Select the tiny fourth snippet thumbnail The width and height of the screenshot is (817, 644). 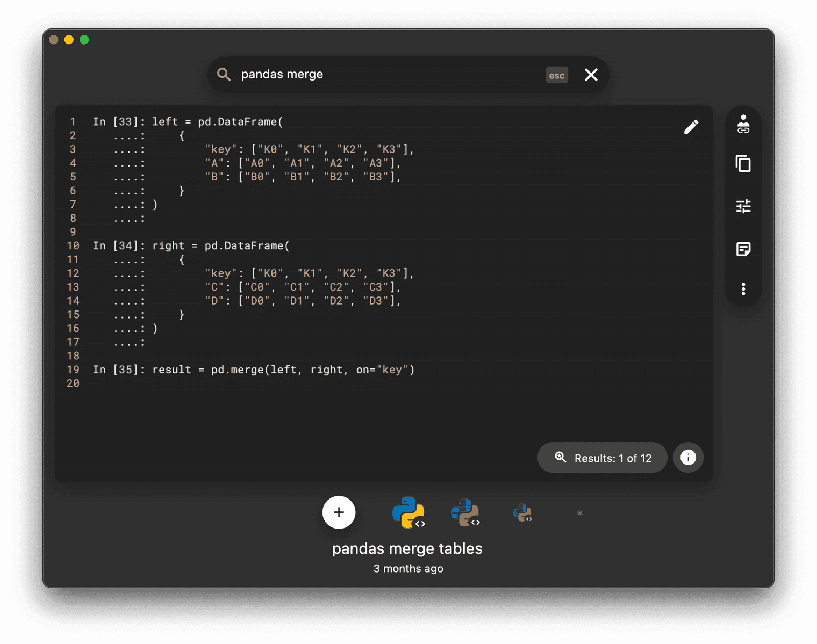579,513
